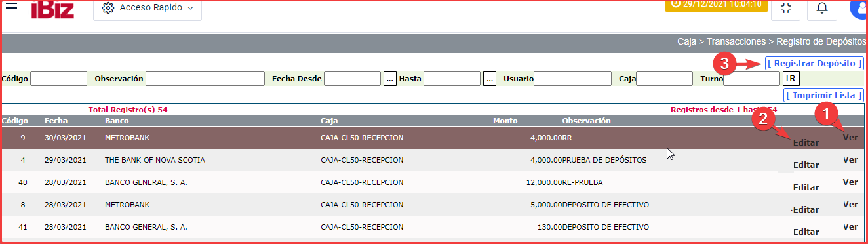Open the Fecha Desde date picker button

390,79
